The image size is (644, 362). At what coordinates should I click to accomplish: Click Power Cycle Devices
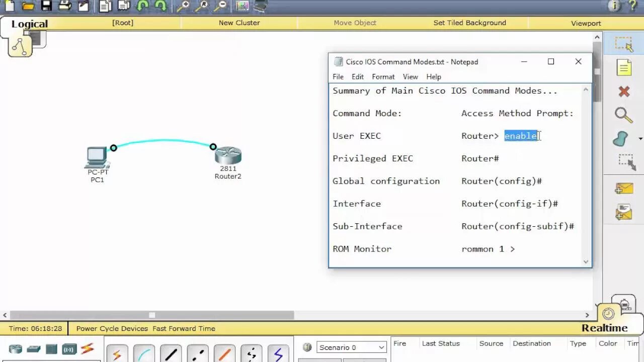[x=112, y=328]
